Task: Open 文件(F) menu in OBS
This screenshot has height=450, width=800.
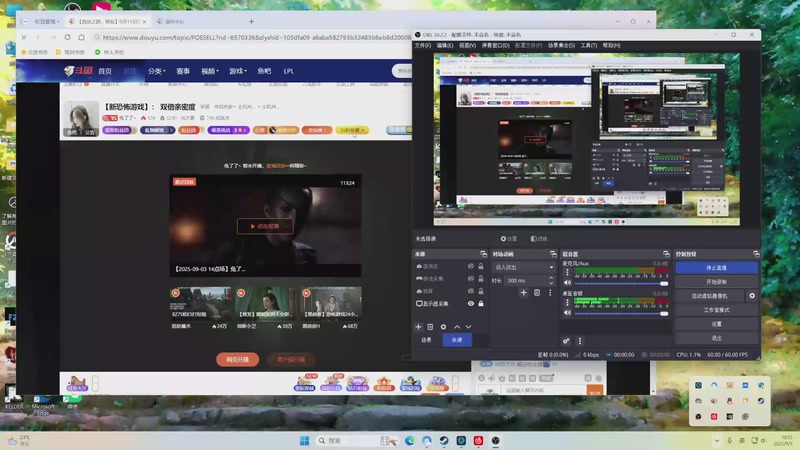Action: click(423, 45)
